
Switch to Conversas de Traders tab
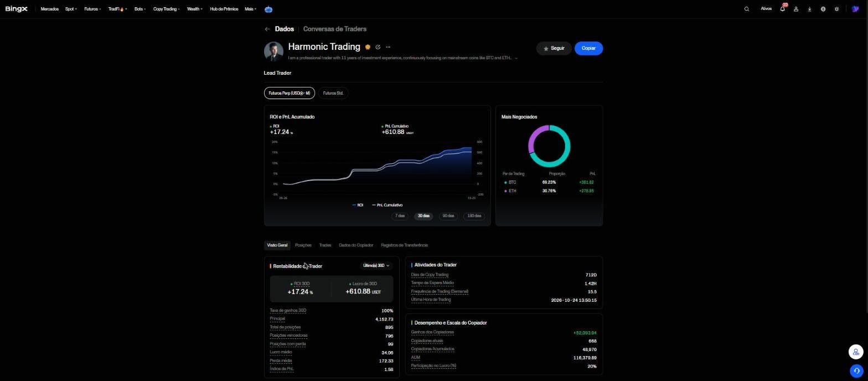click(x=334, y=29)
